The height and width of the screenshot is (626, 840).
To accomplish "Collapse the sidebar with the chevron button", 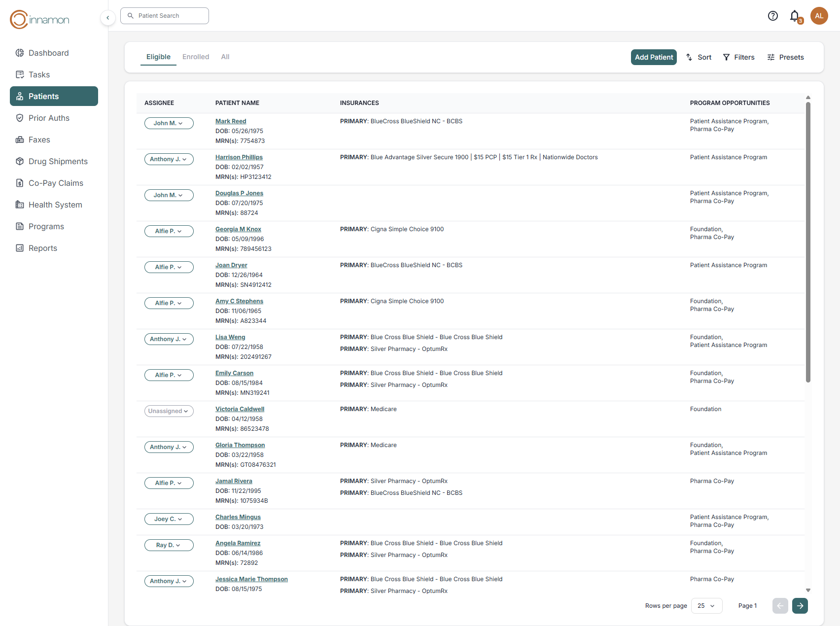I will 108,18.
